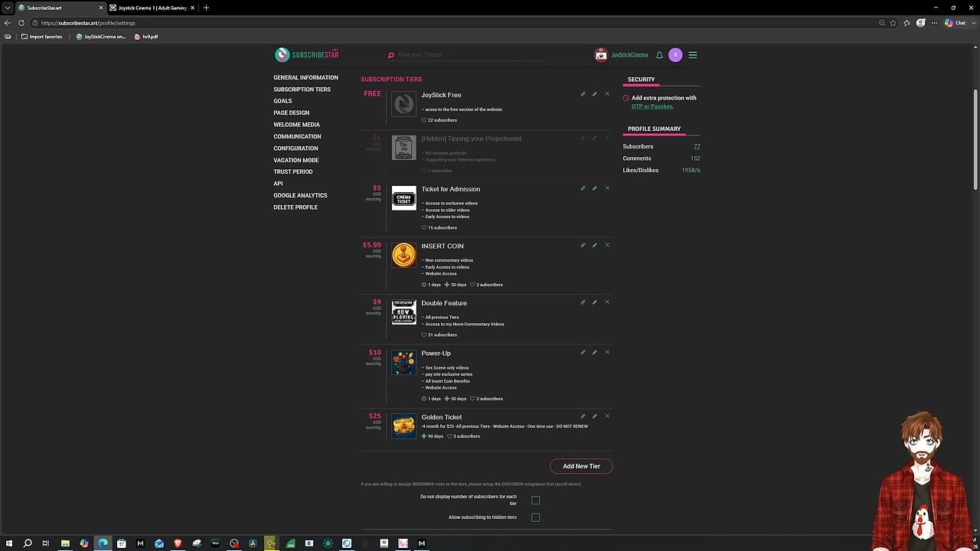Copy link icon for JoyStick Free tier
980x551 pixels.
pos(583,94)
